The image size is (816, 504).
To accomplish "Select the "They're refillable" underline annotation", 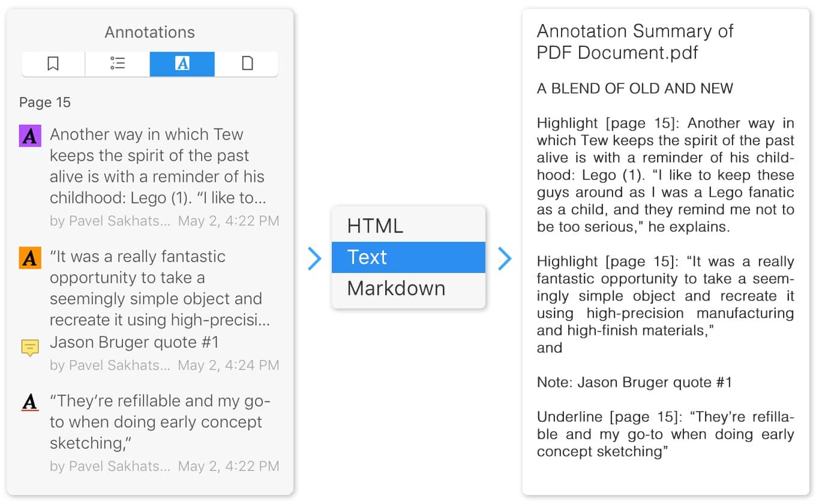I will [157, 422].
